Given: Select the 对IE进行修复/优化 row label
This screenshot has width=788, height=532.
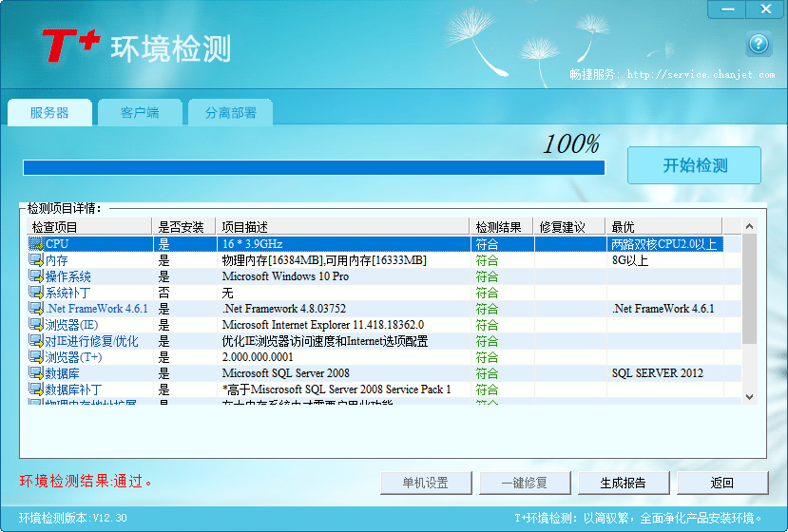Looking at the screenshot, I should [x=91, y=341].
